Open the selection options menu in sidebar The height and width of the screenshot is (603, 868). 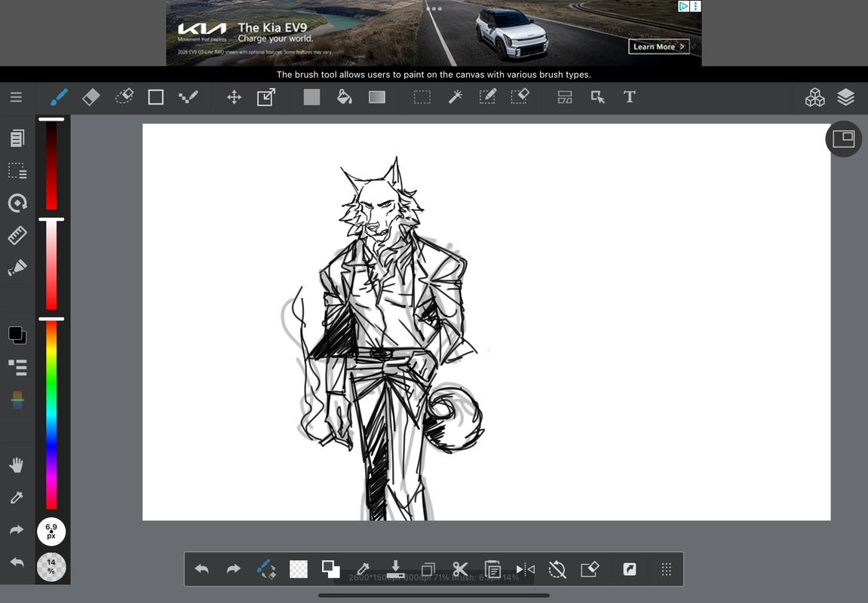(x=17, y=171)
